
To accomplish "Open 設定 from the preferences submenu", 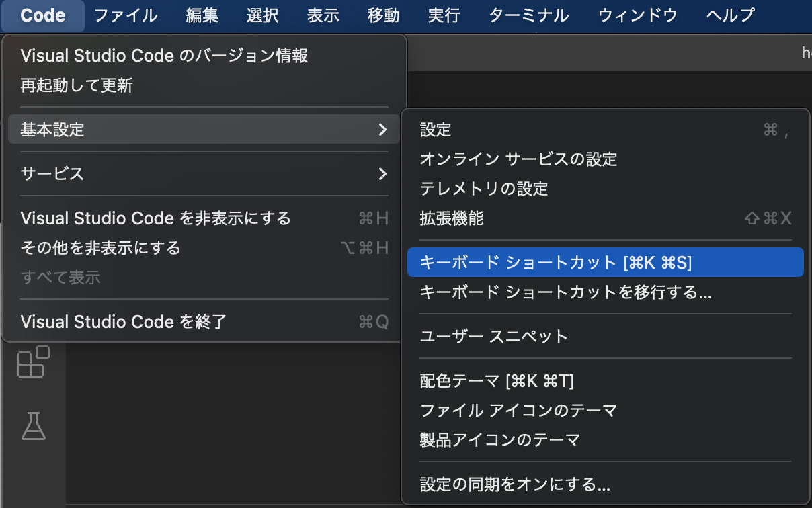I will 436,130.
